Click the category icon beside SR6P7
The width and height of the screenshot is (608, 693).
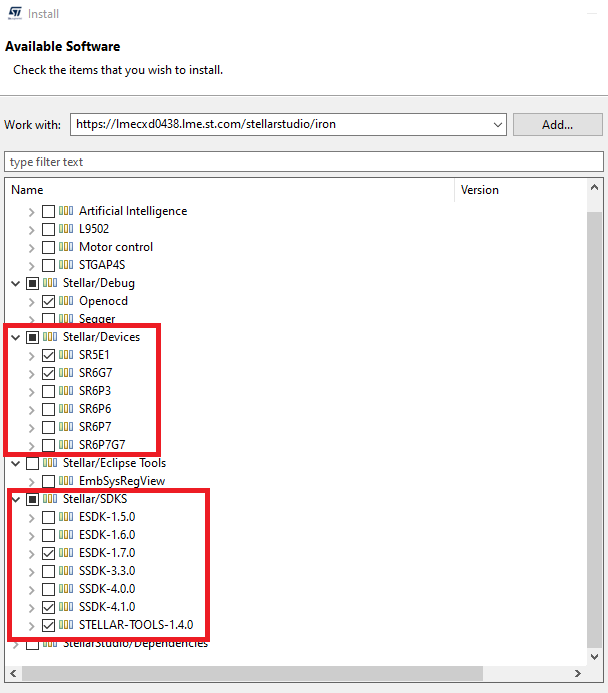click(x=66, y=427)
